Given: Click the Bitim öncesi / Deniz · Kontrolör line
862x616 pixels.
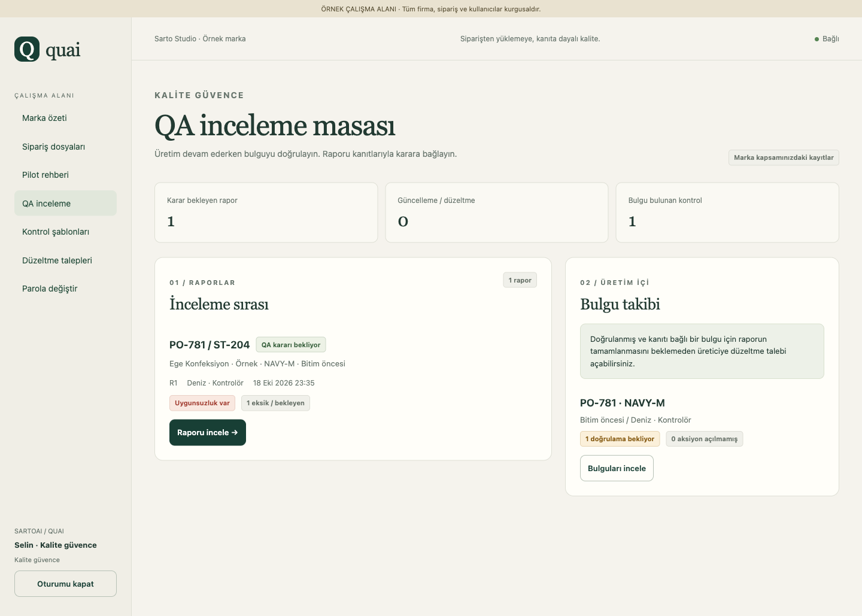Looking at the screenshot, I should point(636,420).
